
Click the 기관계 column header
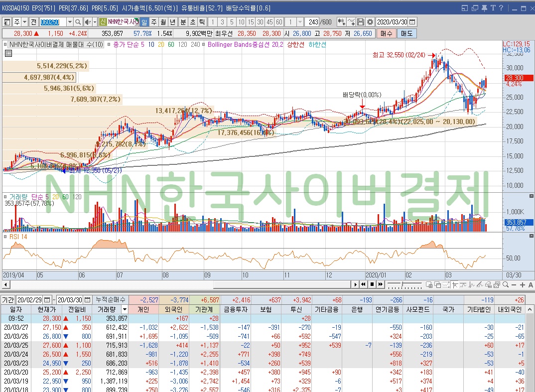pyautogui.click(x=204, y=309)
